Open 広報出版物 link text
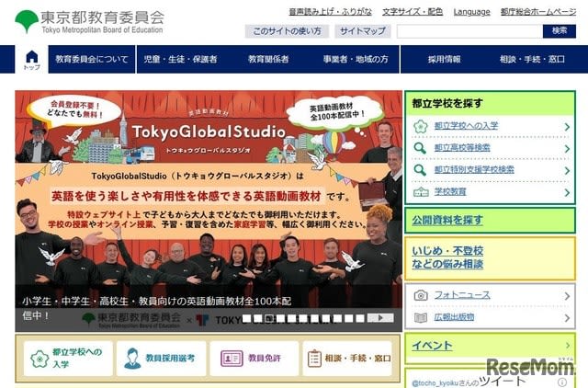Image resolution: width=588 pixels, height=388 pixels. click(x=454, y=317)
